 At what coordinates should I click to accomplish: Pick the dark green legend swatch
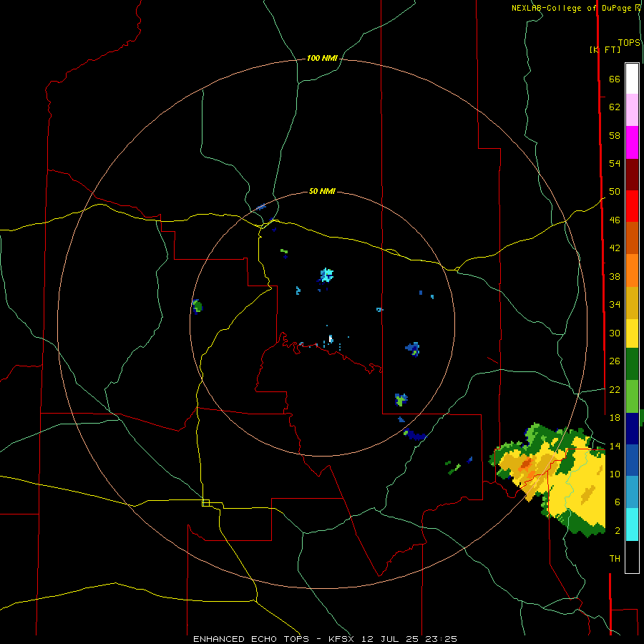632,364
